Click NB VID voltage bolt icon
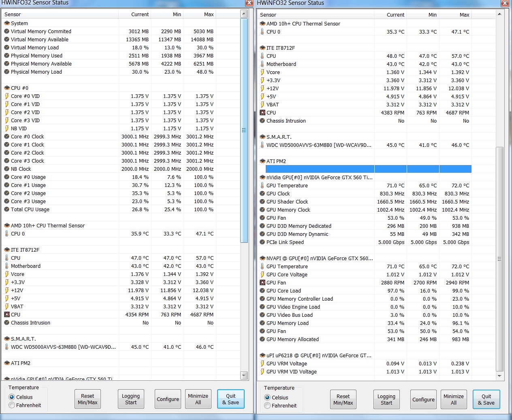The width and height of the screenshot is (512, 420). (x=7, y=129)
